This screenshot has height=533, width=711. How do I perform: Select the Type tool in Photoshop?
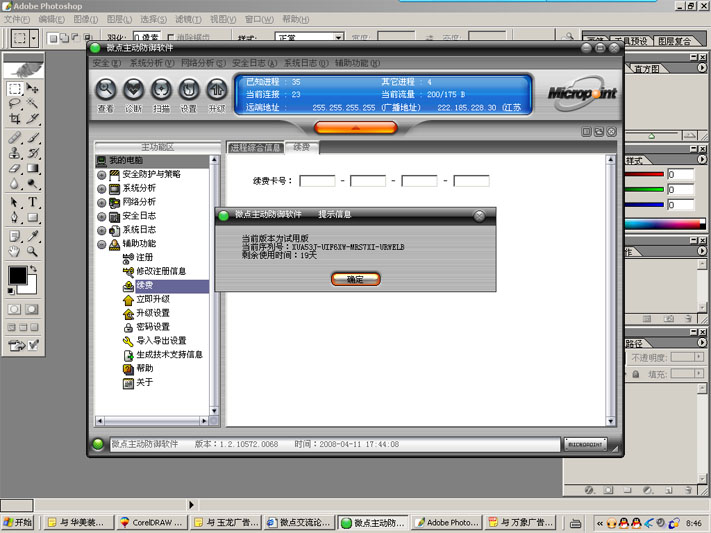coord(32,202)
